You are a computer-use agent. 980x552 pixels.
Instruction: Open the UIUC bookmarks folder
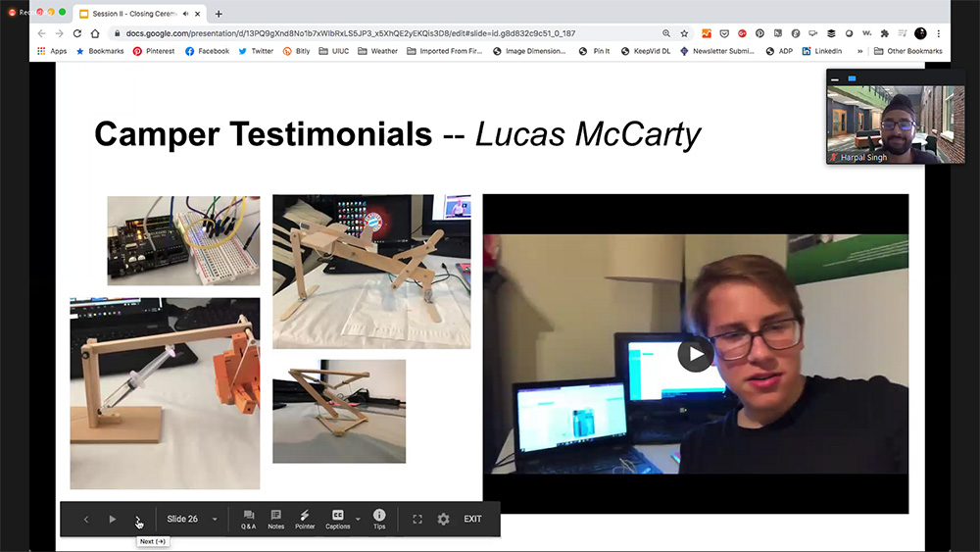coord(334,51)
